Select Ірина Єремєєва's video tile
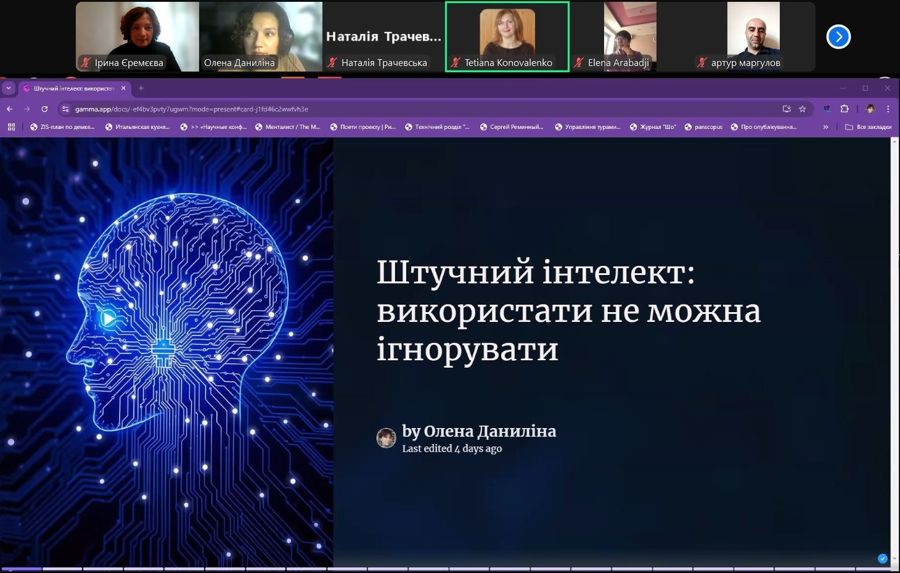The height and width of the screenshot is (573, 900). click(137, 37)
